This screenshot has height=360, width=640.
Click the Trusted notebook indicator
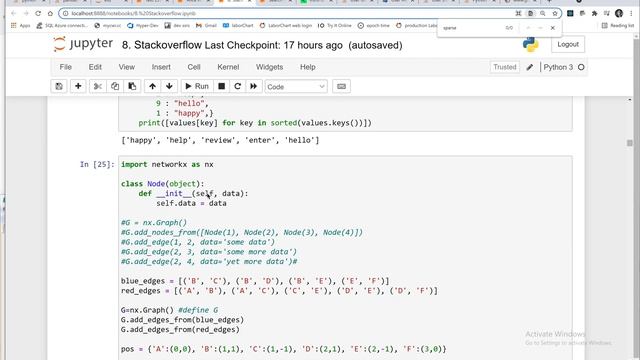click(x=504, y=67)
